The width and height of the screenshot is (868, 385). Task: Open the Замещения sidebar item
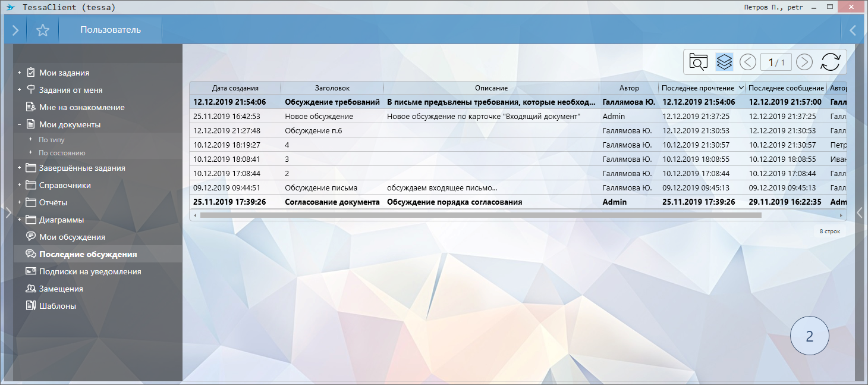tap(61, 289)
